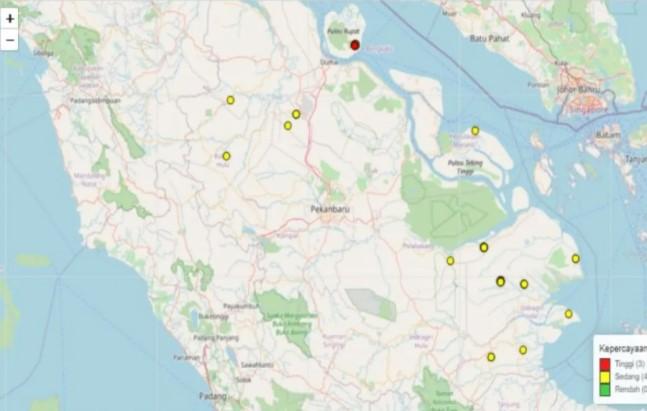Click the Bukittinggi label
This screenshot has height=411, width=647.
pos(213,317)
